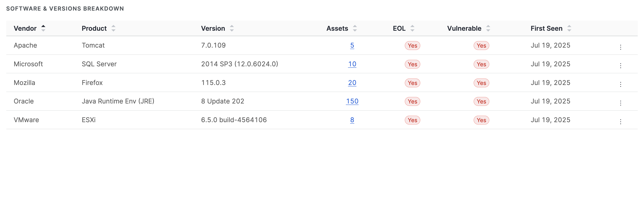Open more options for Mozilla Firefox row

620,84
